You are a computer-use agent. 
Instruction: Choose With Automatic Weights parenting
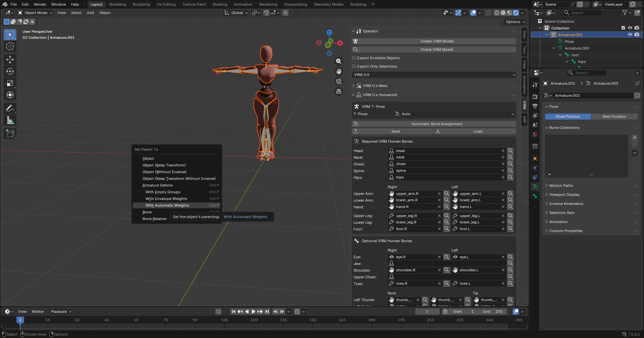[176, 205]
